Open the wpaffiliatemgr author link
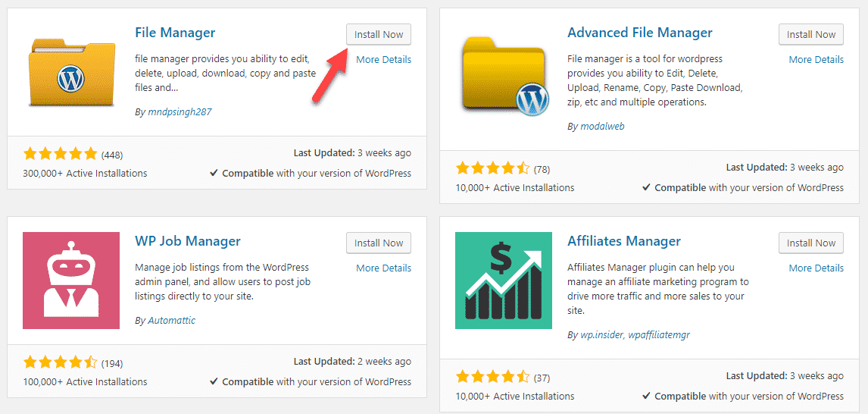Image resolution: width=868 pixels, height=414 pixels. [659, 334]
